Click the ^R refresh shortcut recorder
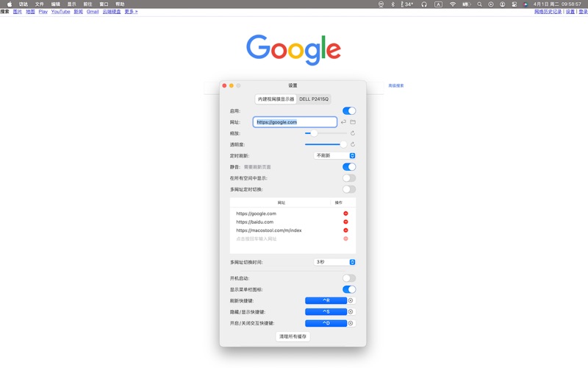 [x=326, y=300]
